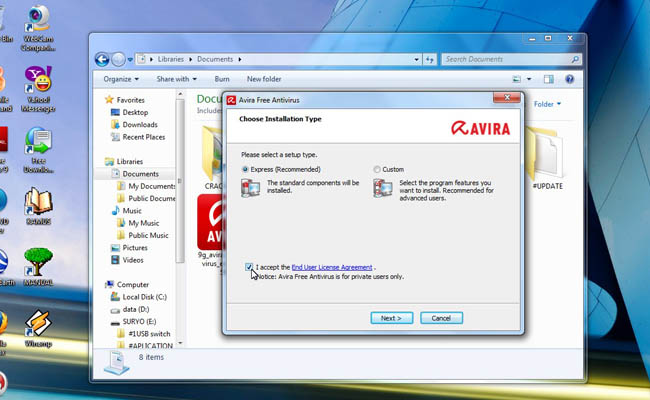Open the Organize menu
Image resolution: width=650 pixels, height=400 pixels.
(x=121, y=79)
